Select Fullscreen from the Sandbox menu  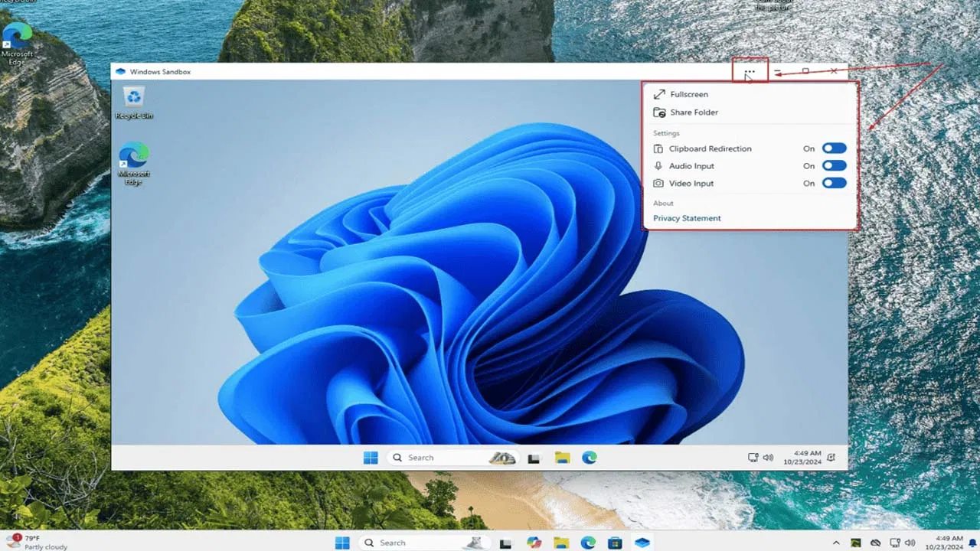click(681, 94)
